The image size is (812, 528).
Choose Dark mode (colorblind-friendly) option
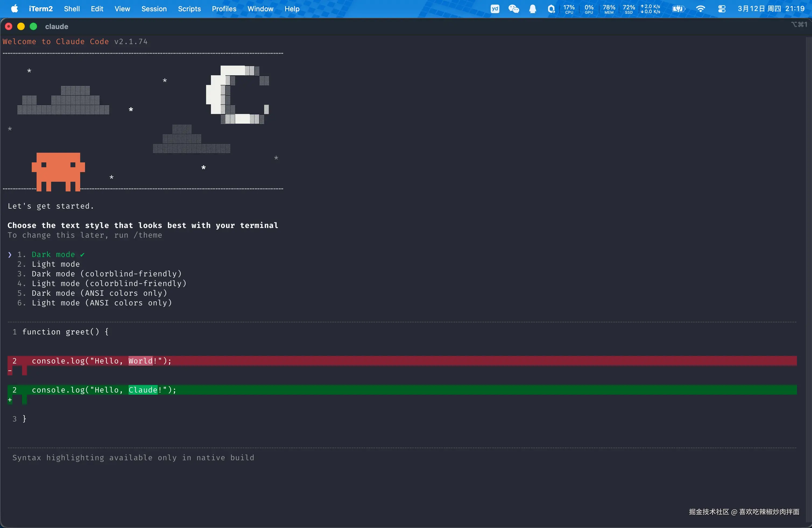pos(107,274)
